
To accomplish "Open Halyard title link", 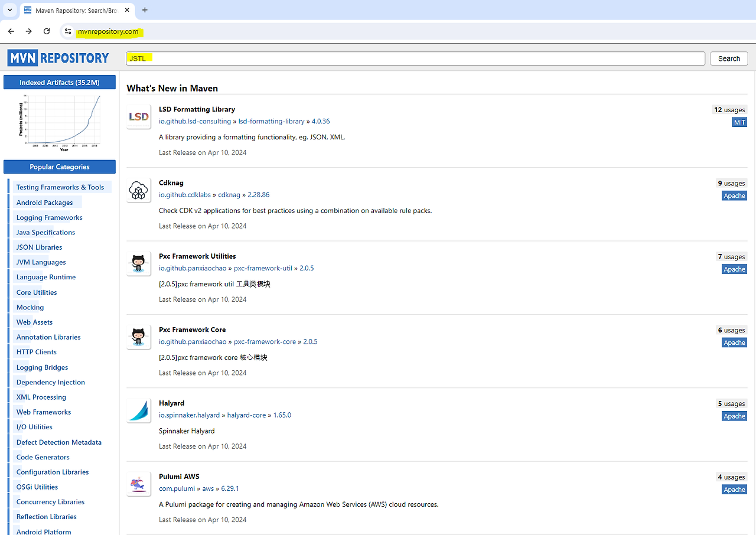I will (172, 403).
